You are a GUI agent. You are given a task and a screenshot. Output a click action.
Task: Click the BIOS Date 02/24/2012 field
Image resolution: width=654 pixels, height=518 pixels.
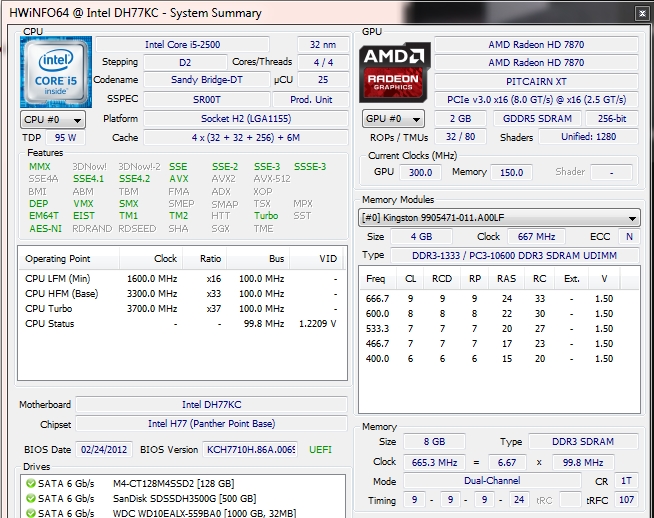pos(104,450)
